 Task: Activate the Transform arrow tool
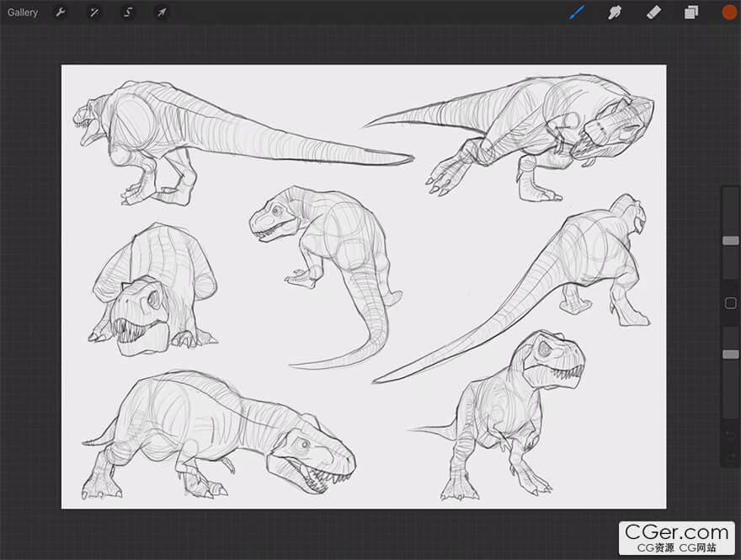point(161,13)
